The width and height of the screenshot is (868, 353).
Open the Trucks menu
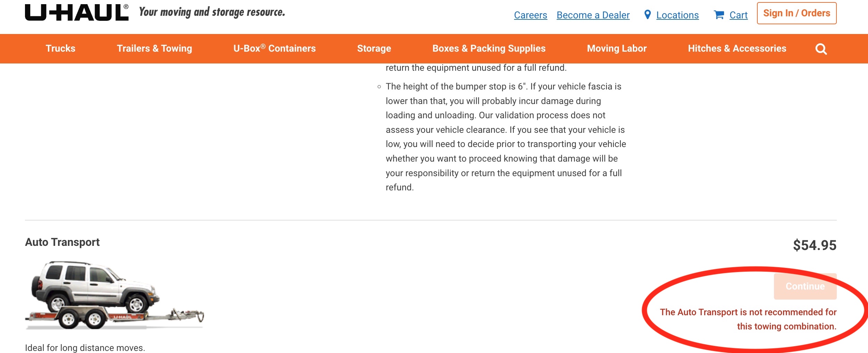click(x=60, y=49)
